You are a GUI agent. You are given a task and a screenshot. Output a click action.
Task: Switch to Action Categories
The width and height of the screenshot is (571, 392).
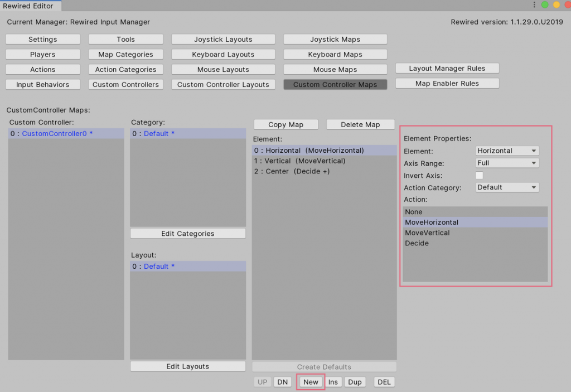[x=125, y=69]
